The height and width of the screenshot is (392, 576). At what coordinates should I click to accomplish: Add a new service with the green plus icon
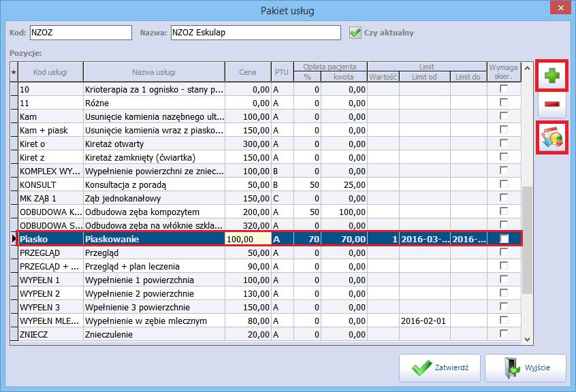point(551,76)
